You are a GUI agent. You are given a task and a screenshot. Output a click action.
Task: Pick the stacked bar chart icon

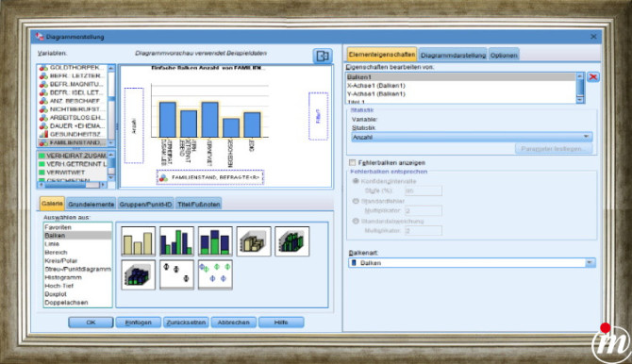(215, 241)
